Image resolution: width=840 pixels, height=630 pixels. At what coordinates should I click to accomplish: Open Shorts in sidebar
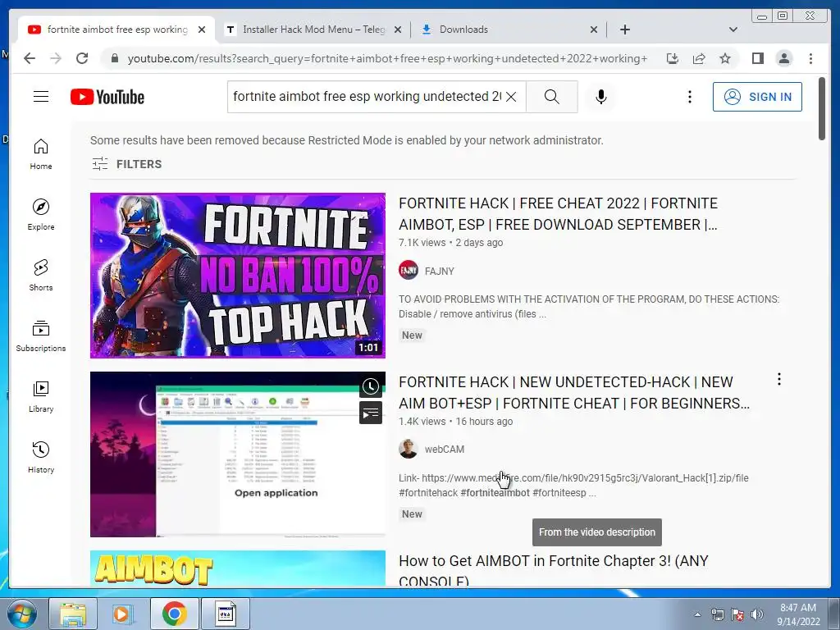[x=41, y=276]
